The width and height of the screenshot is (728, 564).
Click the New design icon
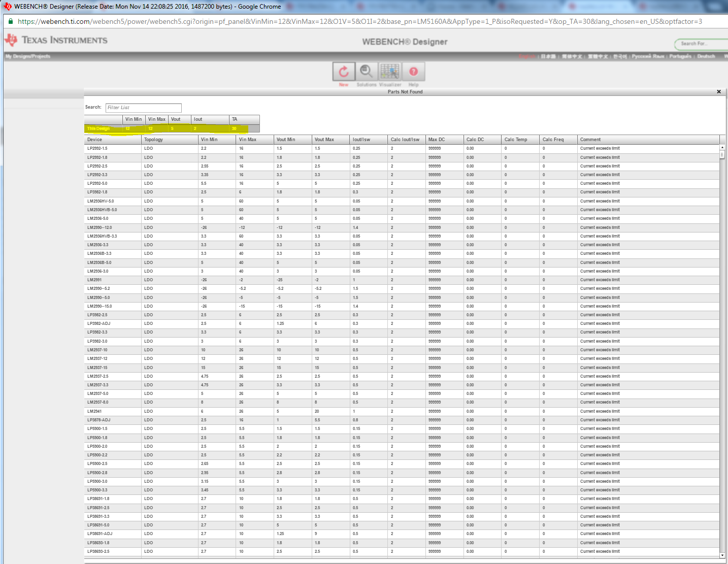coord(344,72)
